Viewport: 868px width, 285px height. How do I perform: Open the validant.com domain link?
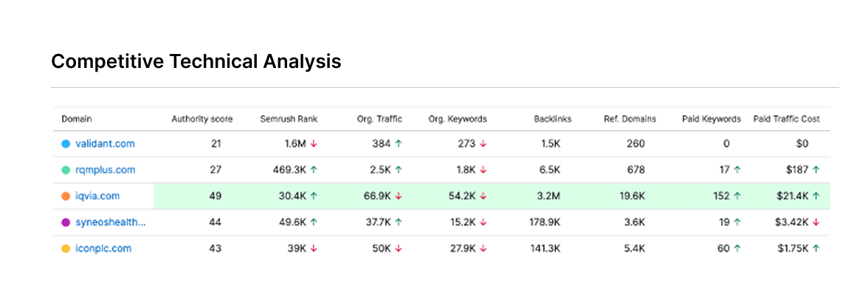(105, 144)
